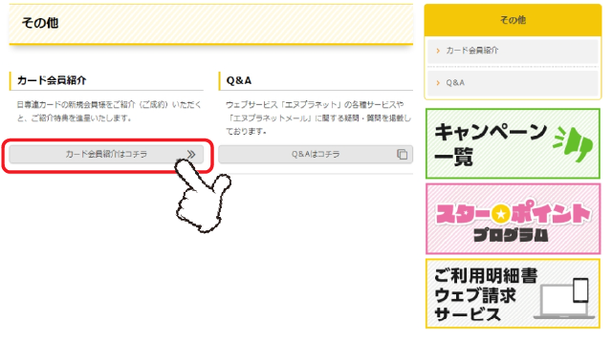This screenshot has width=612, height=364.
Task: Click the カード会員紹介はコチラ button
Action: pyautogui.click(x=106, y=154)
